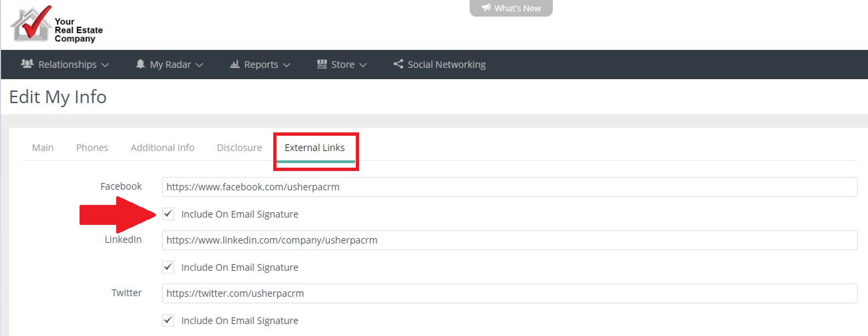Open the Phones tab

click(92, 147)
